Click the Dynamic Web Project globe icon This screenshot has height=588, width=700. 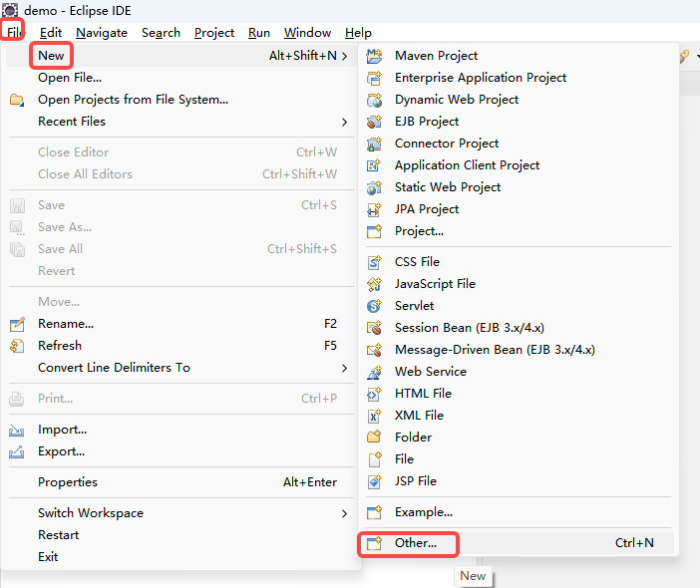pos(374,100)
